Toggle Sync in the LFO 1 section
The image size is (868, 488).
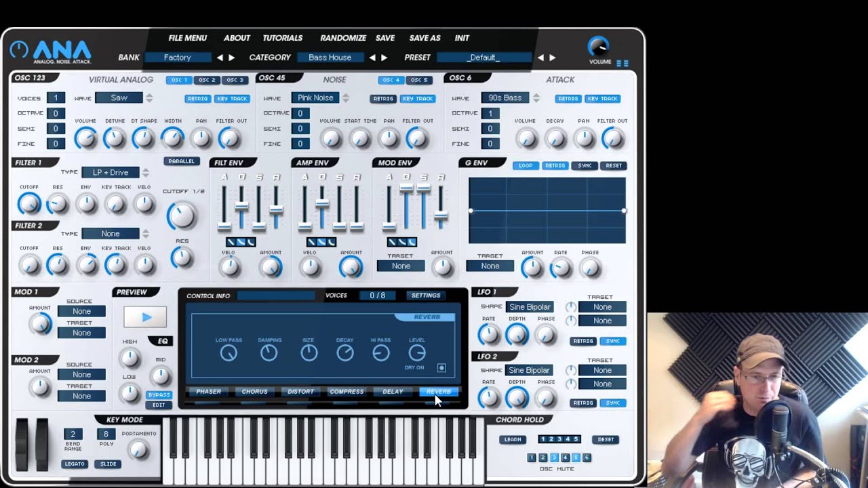click(613, 341)
